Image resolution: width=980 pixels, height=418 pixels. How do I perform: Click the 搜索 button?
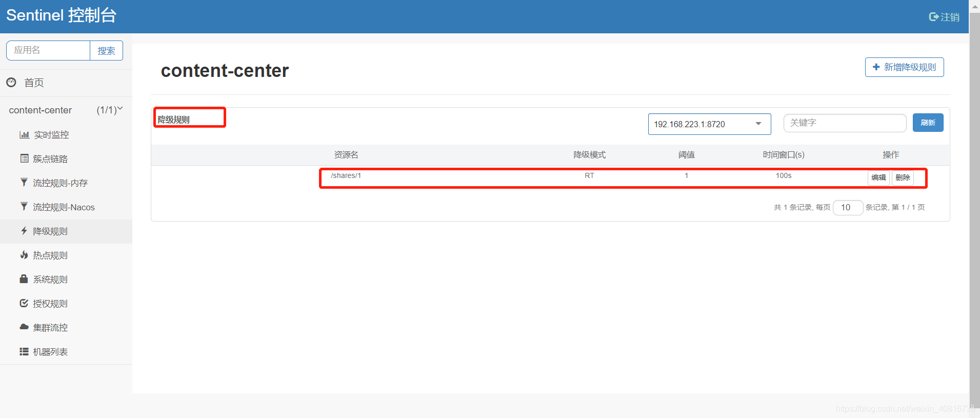pyautogui.click(x=106, y=50)
